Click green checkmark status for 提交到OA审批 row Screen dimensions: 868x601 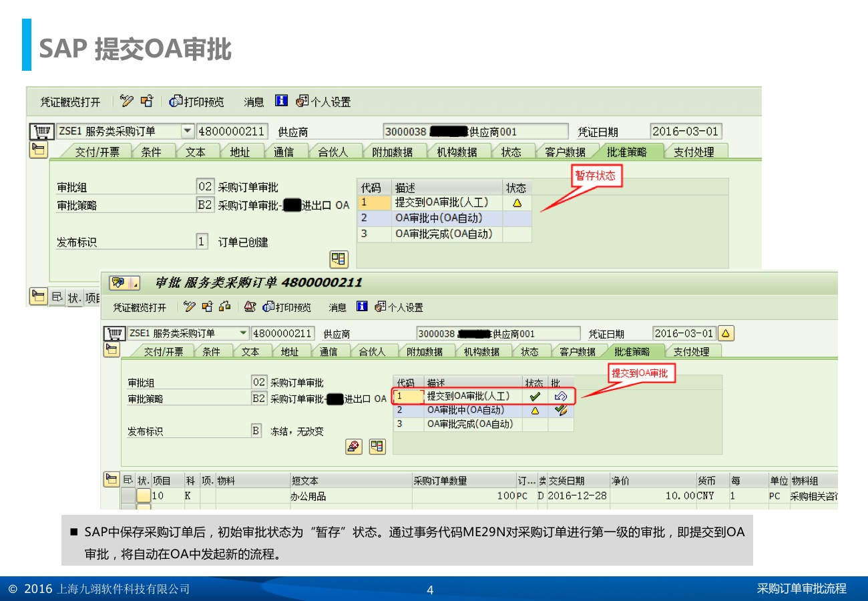535,397
